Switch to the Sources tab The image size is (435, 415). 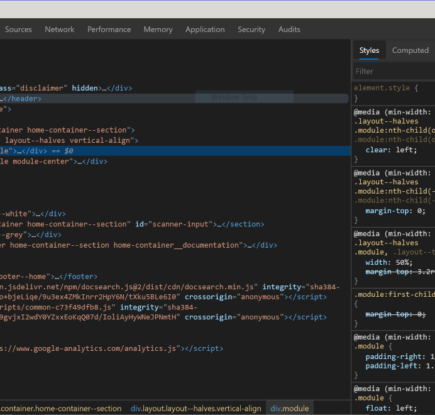point(18,30)
